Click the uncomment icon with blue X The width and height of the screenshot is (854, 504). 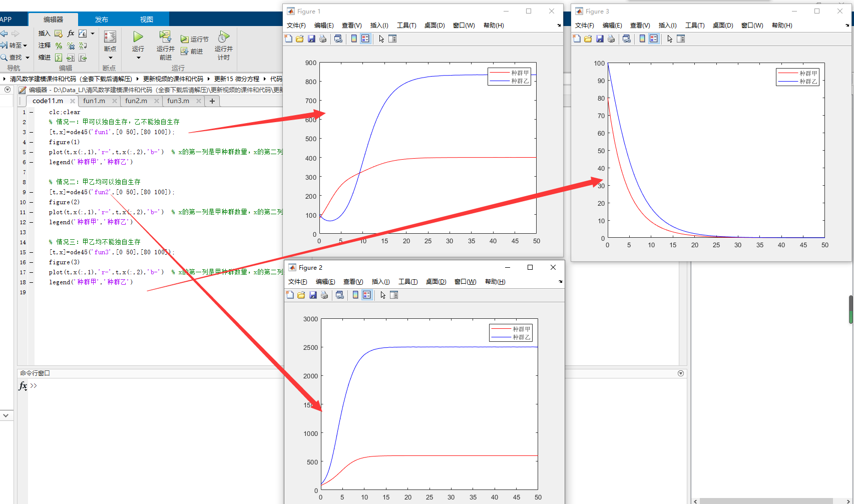pyautogui.click(x=71, y=46)
